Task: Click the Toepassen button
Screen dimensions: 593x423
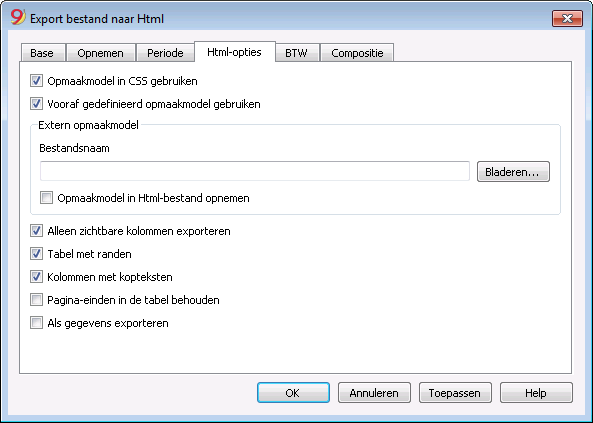Action: [455, 393]
